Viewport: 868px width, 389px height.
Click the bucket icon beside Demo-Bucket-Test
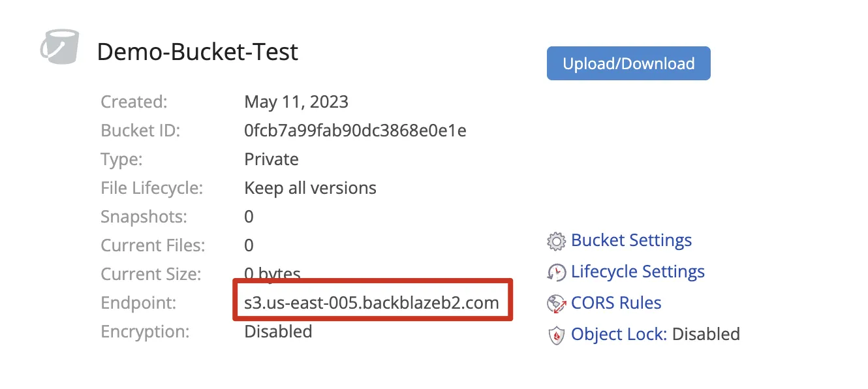(60, 48)
